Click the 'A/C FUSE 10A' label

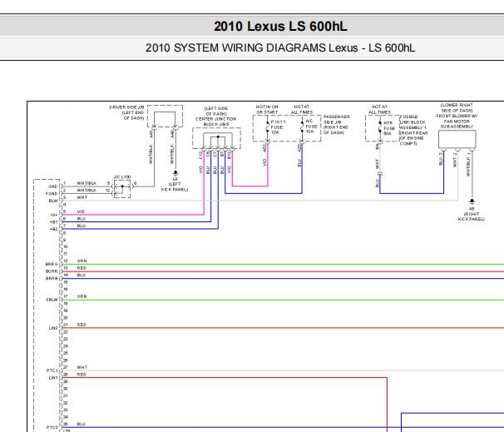coord(311,127)
